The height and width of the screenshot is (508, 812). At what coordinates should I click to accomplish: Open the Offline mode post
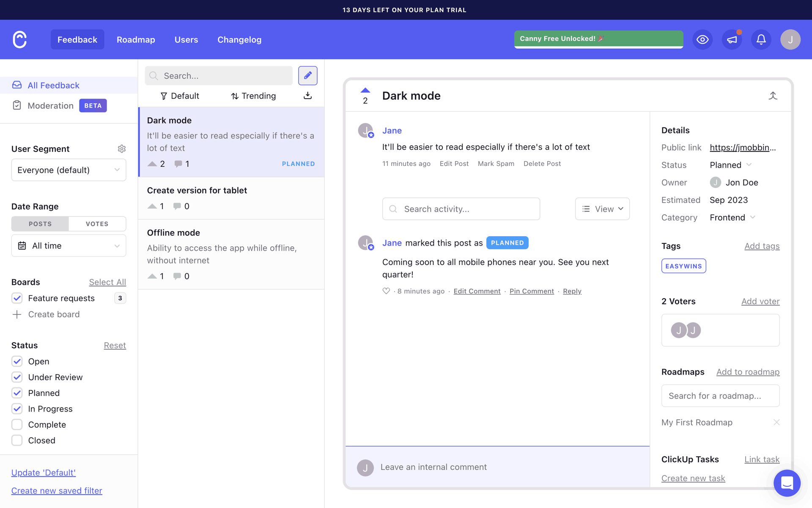[231, 254]
